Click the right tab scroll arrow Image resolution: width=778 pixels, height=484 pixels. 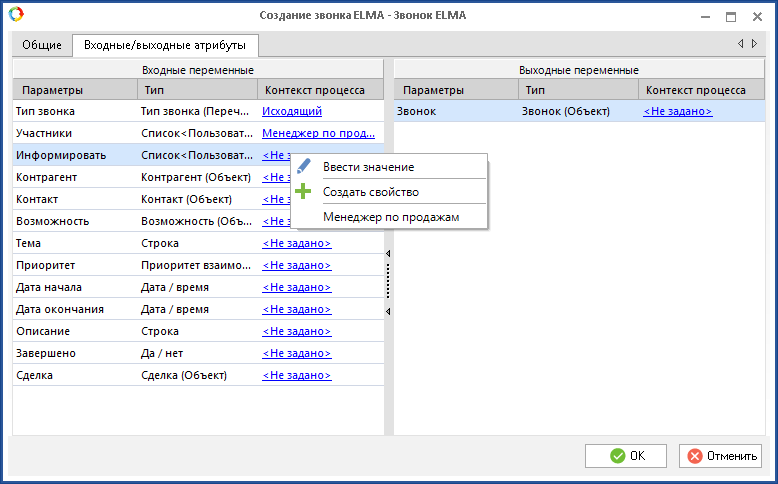pos(754,44)
